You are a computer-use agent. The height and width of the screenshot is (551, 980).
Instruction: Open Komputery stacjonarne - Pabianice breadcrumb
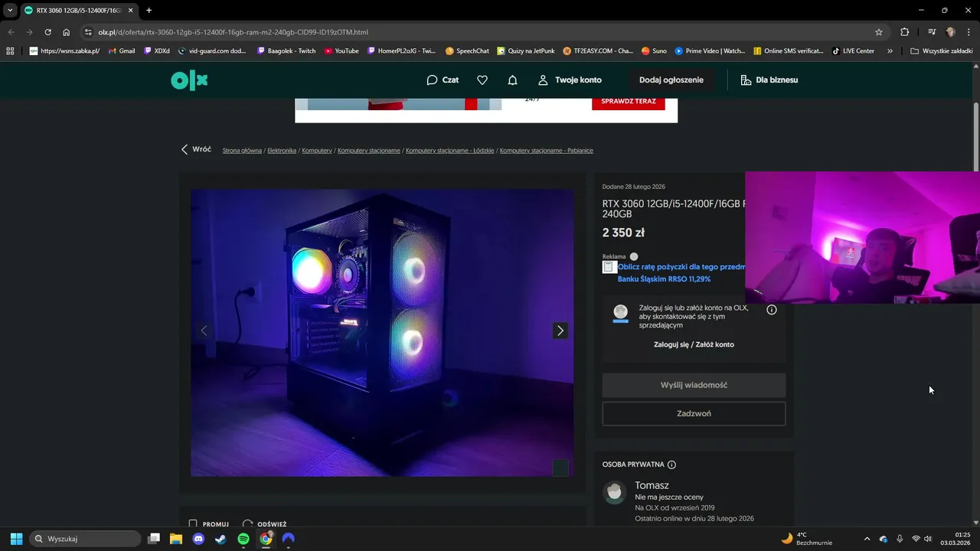tap(547, 151)
